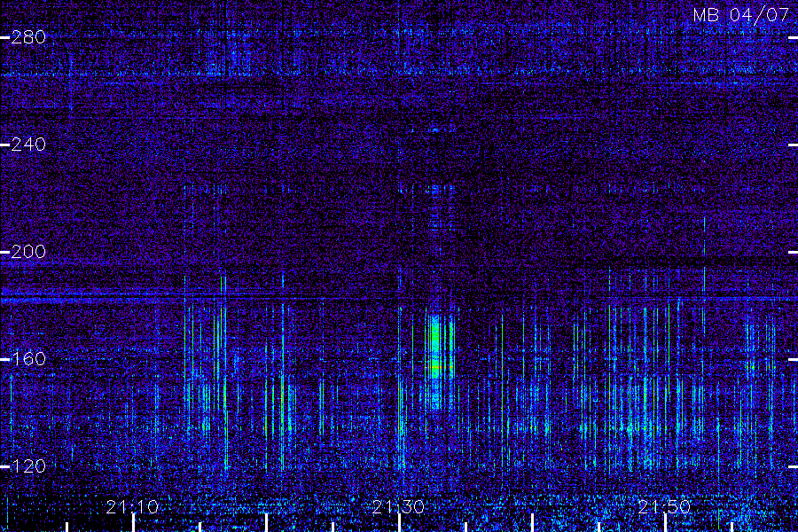Image resolution: width=798 pixels, height=532 pixels.
Task: Click the 160 frequency axis label
Action: click(x=28, y=359)
